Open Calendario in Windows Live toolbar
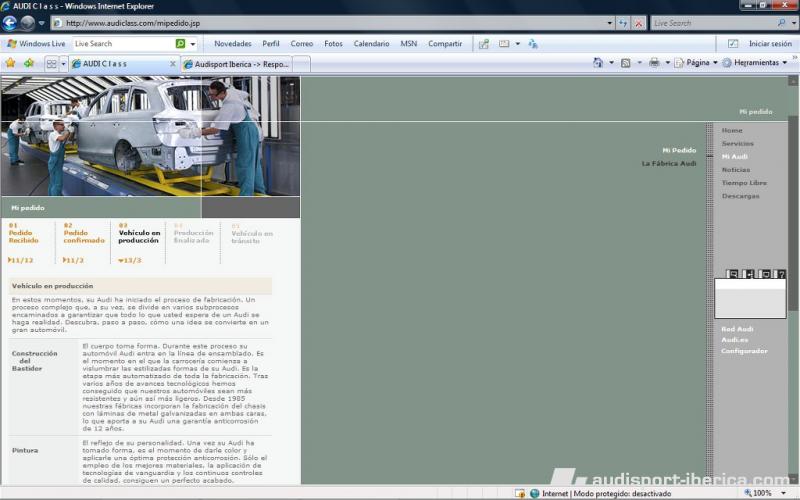Image resolution: width=800 pixels, height=500 pixels. pos(371,44)
